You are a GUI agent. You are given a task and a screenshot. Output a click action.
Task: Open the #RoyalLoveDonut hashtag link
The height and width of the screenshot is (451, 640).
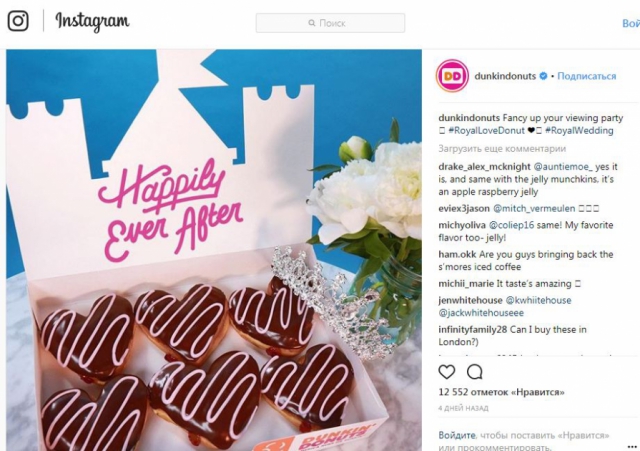[x=486, y=131]
